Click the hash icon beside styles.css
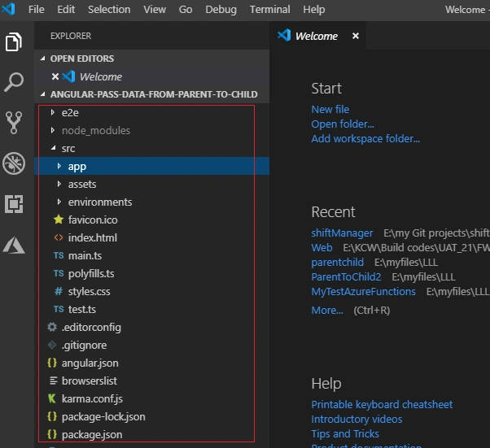Image resolution: width=490 pixels, height=448 pixels. tap(59, 291)
